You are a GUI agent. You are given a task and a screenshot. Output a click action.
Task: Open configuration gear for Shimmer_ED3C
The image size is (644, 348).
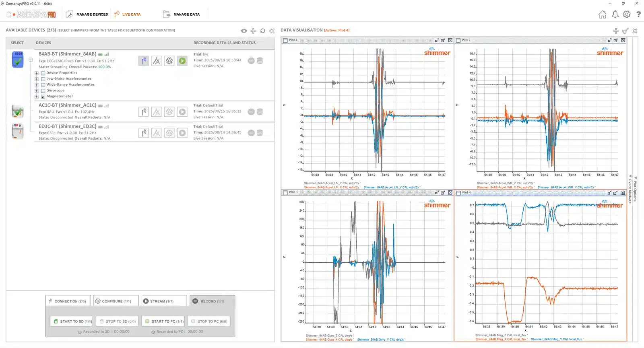tap(169, 133)
